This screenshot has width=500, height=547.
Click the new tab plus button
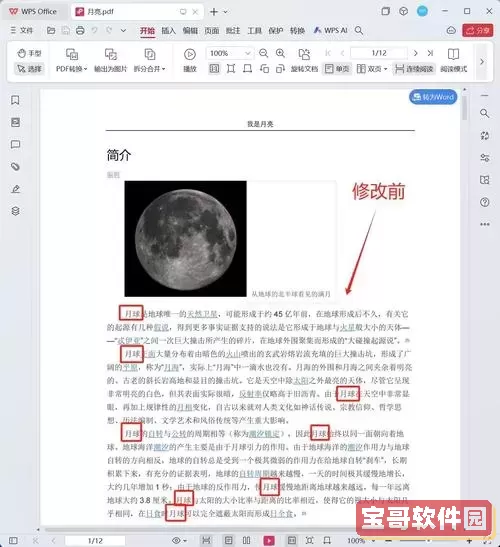(214, 12)
